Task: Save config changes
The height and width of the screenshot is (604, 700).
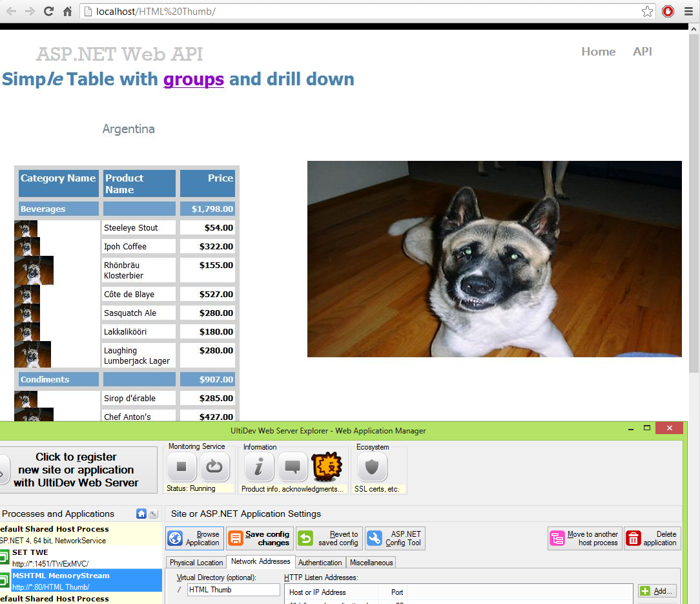Action: 260,538
